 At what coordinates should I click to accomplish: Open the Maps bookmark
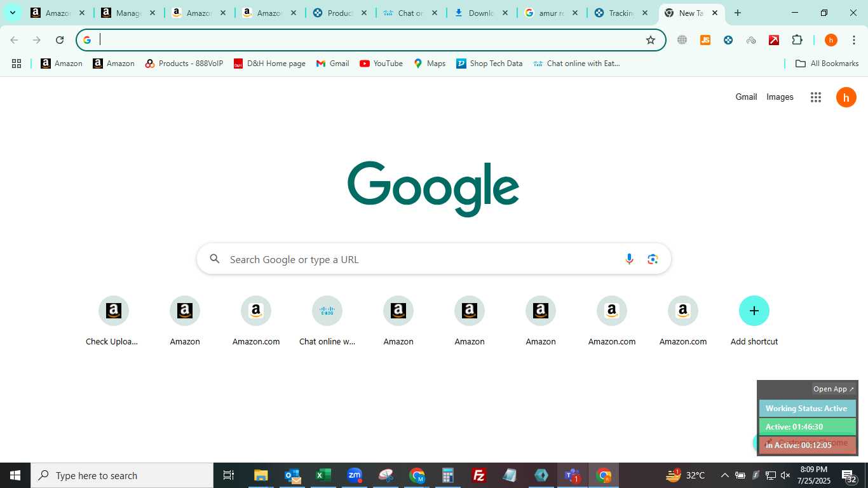coord(430,64)
